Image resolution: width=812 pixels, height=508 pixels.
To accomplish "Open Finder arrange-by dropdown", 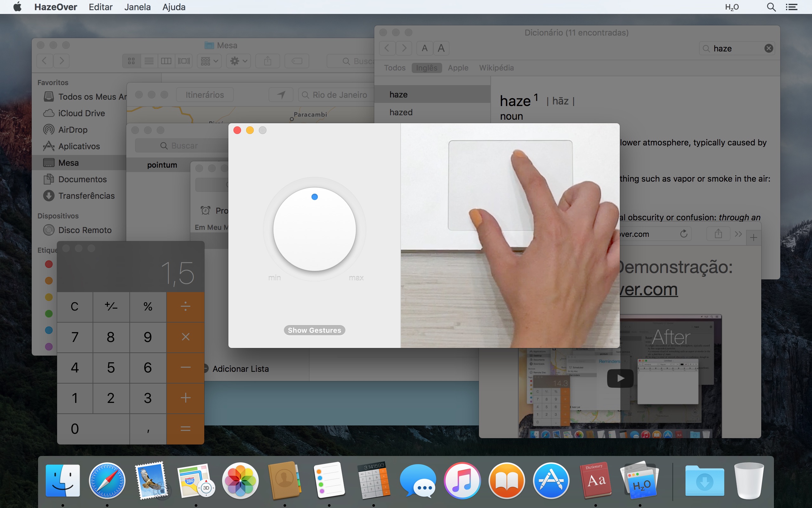I will pyautogui.click(x=209, y=61).
